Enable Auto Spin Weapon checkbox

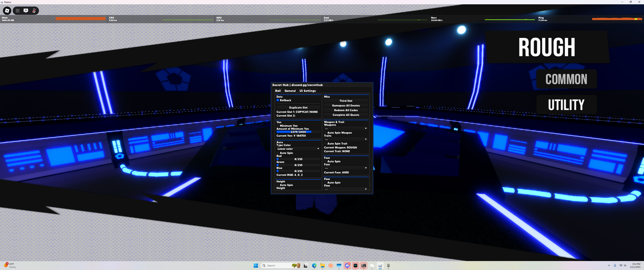[x=325, y=133]
